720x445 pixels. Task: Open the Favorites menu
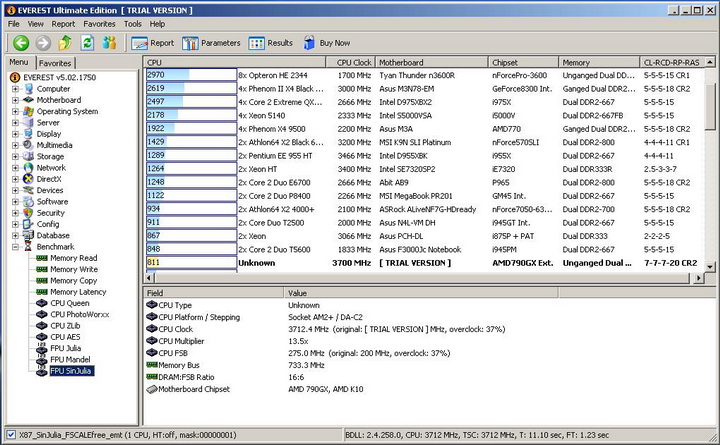click(99, 24)
